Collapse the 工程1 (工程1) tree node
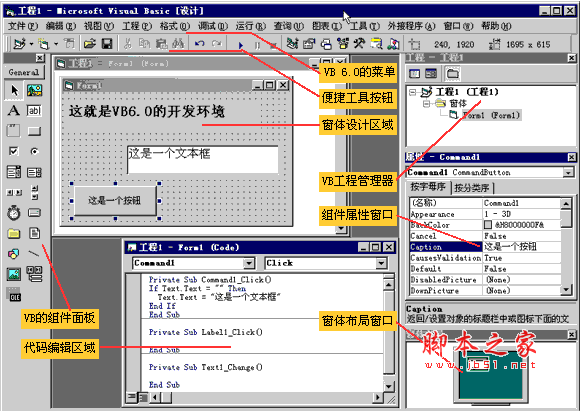Viewport: 583px width, 411px height. click(413, 92)
